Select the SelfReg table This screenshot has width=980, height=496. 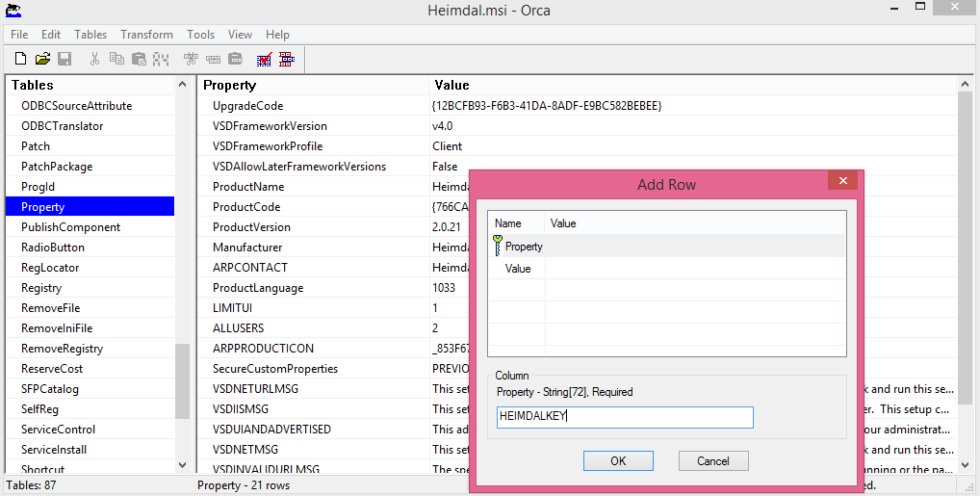(x=90, y=409)
